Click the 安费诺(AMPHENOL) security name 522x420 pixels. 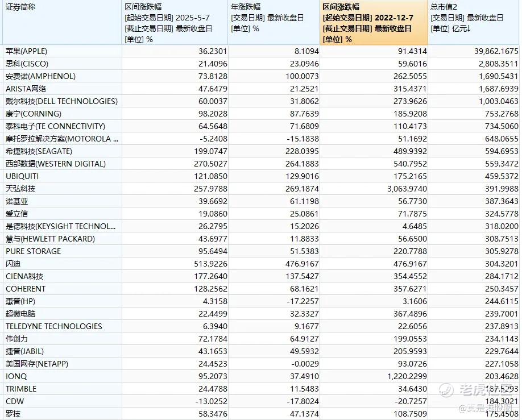(x=40, y=76)
